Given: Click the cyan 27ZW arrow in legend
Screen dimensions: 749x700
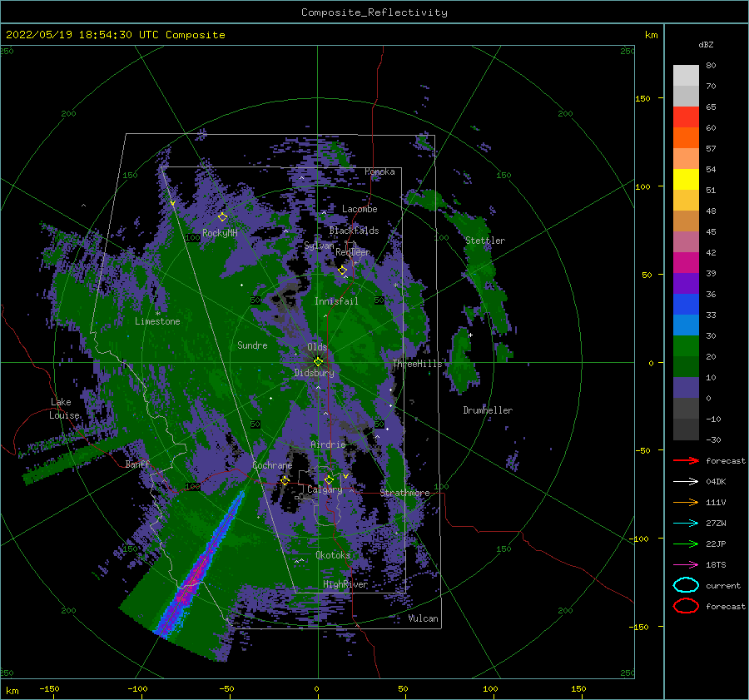Looking at the screenshot, I should (686, 523).
